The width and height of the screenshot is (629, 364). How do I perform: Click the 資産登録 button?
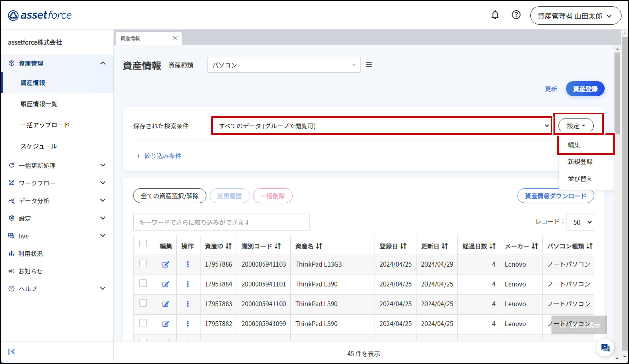[585, 89]
